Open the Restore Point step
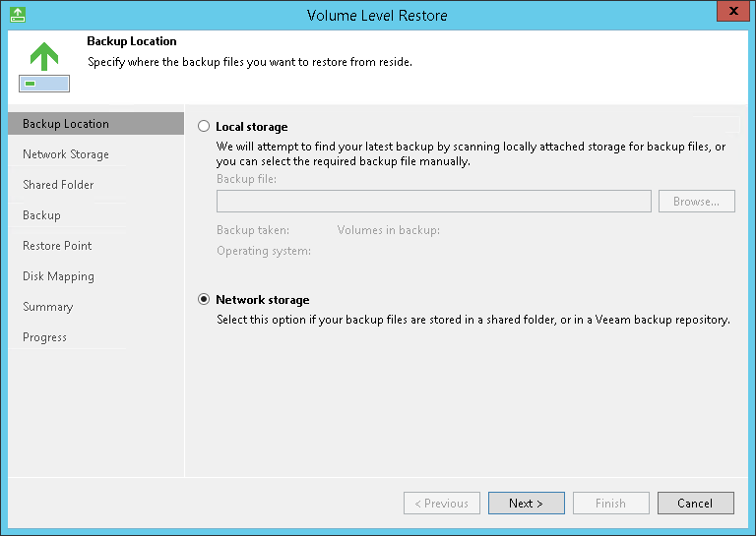The height and width of the screenshot is (536, 756). (57, 246)
